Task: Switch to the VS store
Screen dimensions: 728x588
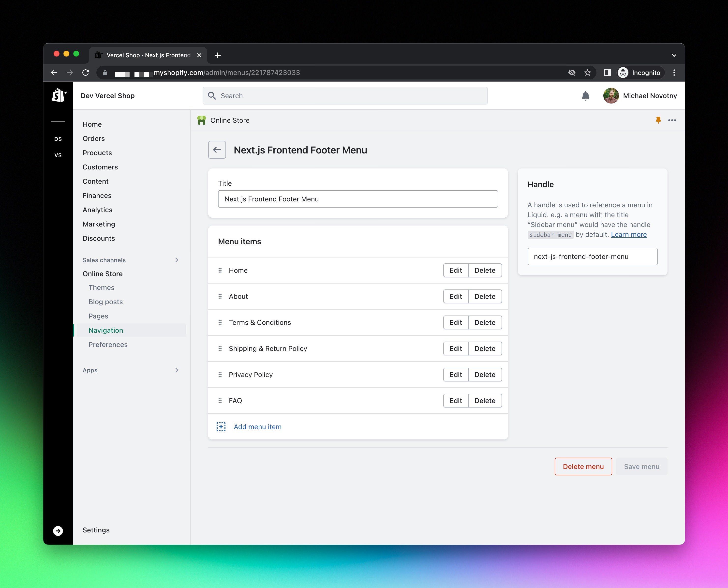Action: tap(58, 155)
